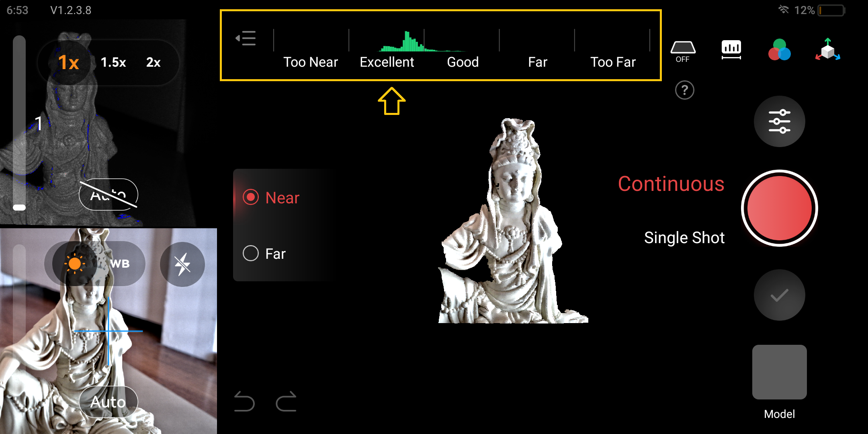This screenshot has height=434, width=868.
Task: Select the 2x zoom option
Action: pyautogui.click(x=153, y=62)
